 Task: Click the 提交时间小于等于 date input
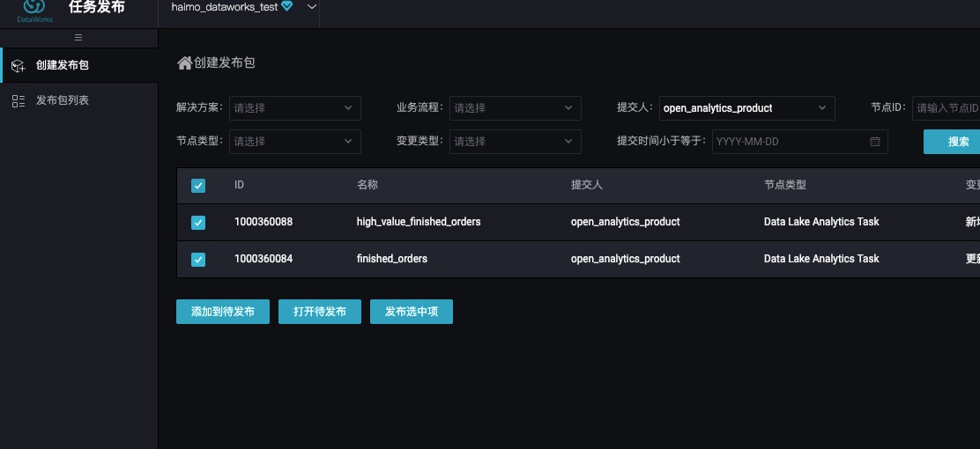pyautogui.click(x=799, y=142)
